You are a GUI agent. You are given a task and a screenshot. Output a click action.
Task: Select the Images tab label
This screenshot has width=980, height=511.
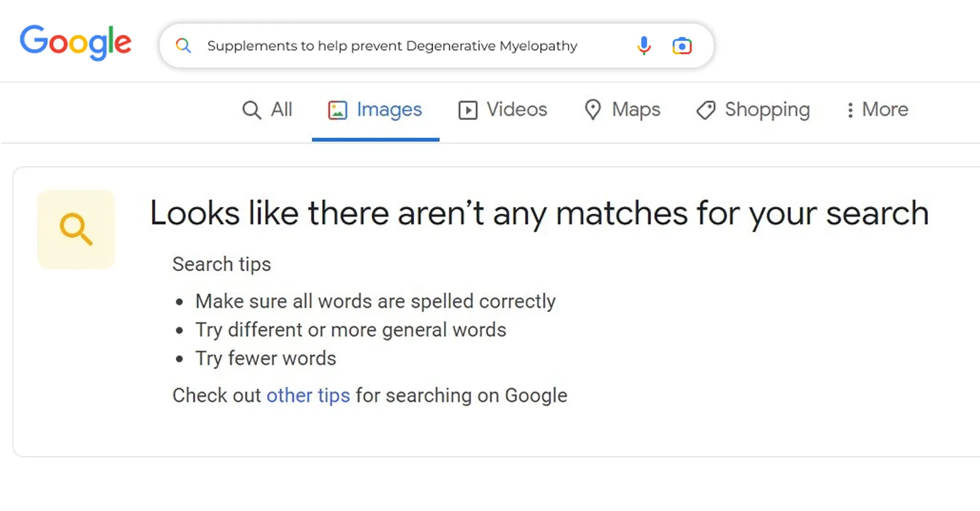pos(389,110)
